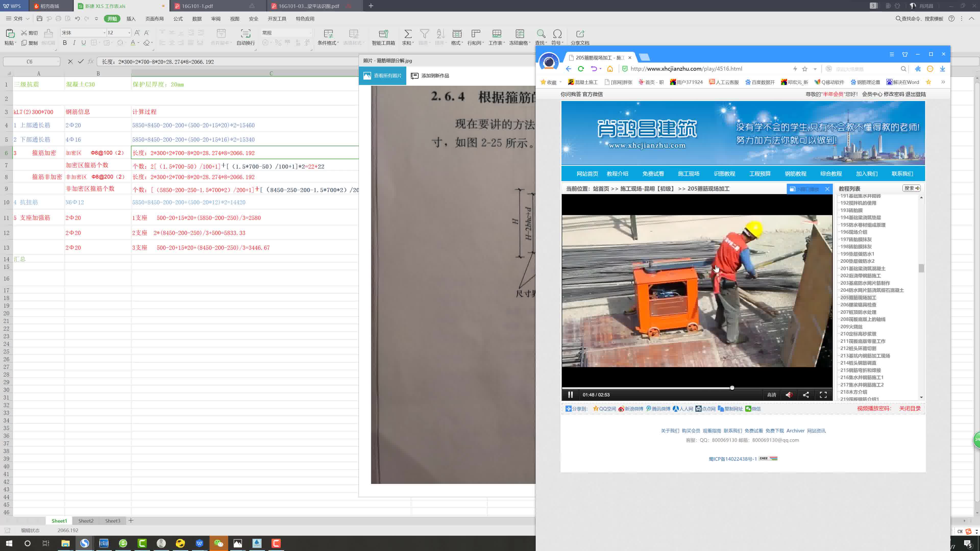
Task: Enter video fullscreen mode
Action: (823, 395)
